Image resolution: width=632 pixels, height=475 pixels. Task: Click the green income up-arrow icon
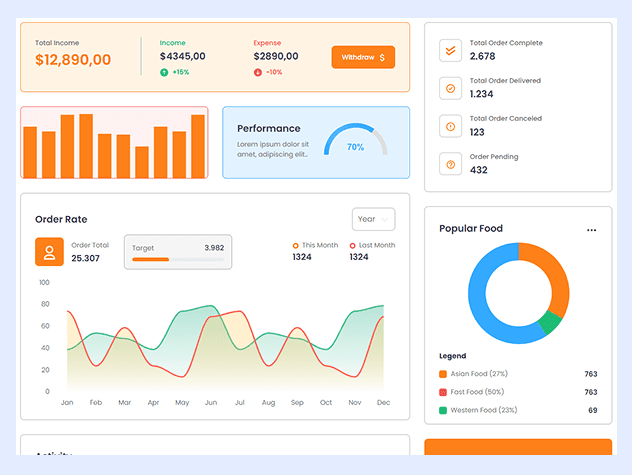point(164,72)
